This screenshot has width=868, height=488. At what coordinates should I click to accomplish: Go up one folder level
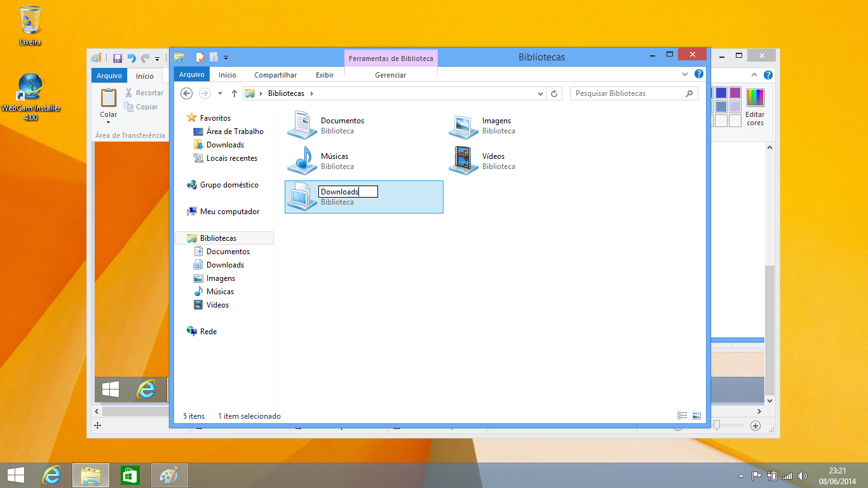click(234, 93)
